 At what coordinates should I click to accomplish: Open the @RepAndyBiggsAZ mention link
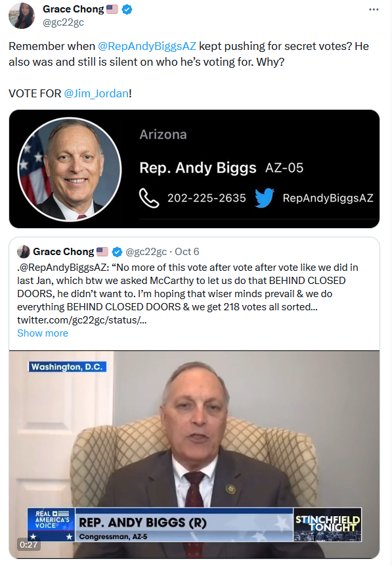(x=147, y=46)
